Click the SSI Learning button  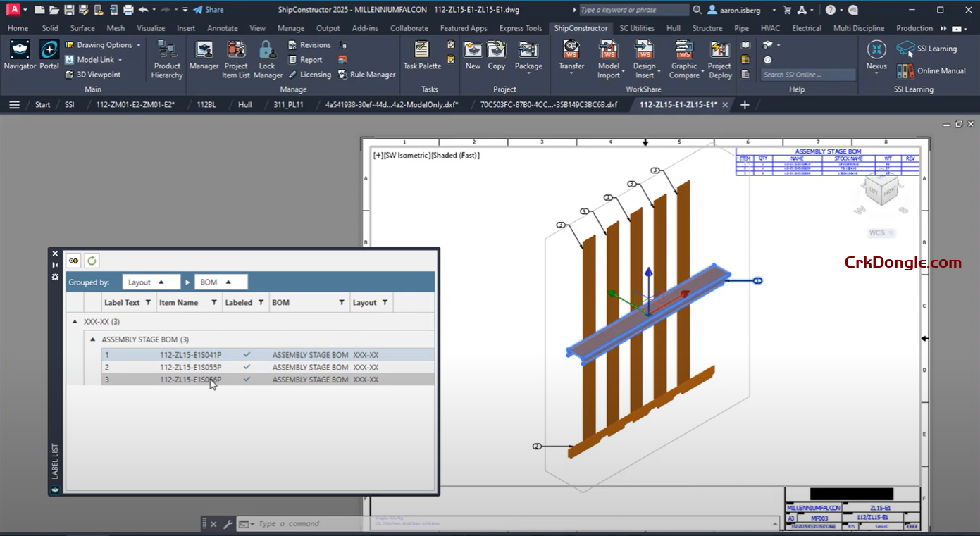coord(927,49)
